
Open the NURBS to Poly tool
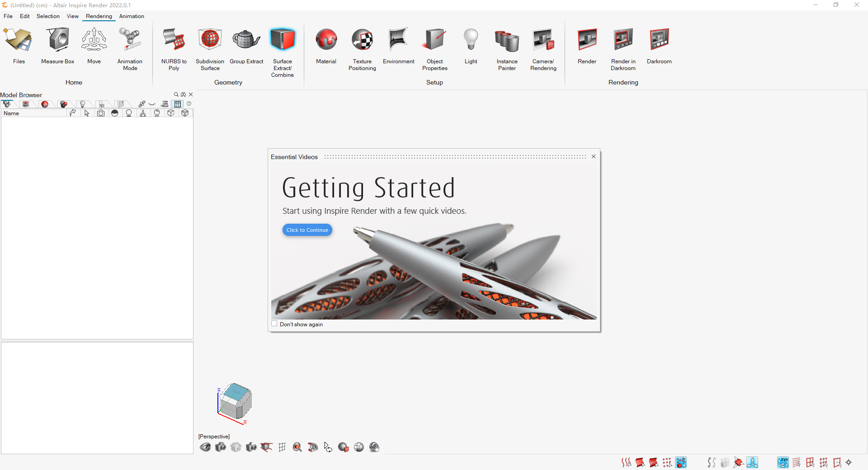(174, 48)
